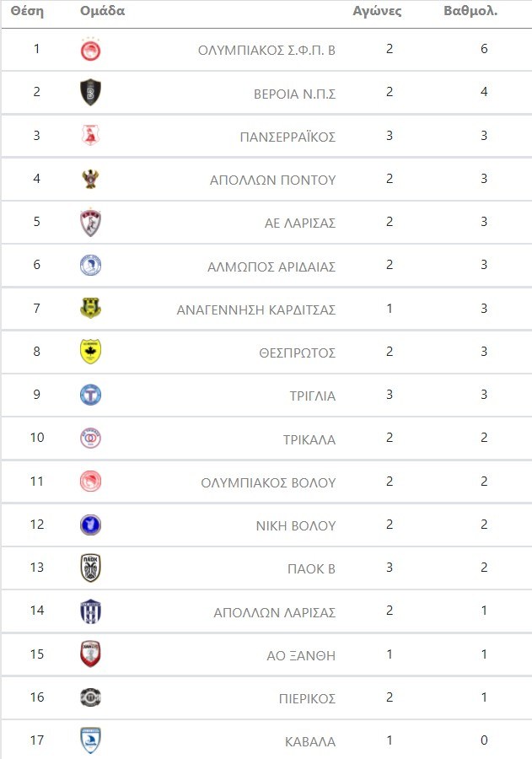Open the ΤΡΙΚΑΛΑ team name link
Viewport: 532px width, 759px height.
click(309, 439)
